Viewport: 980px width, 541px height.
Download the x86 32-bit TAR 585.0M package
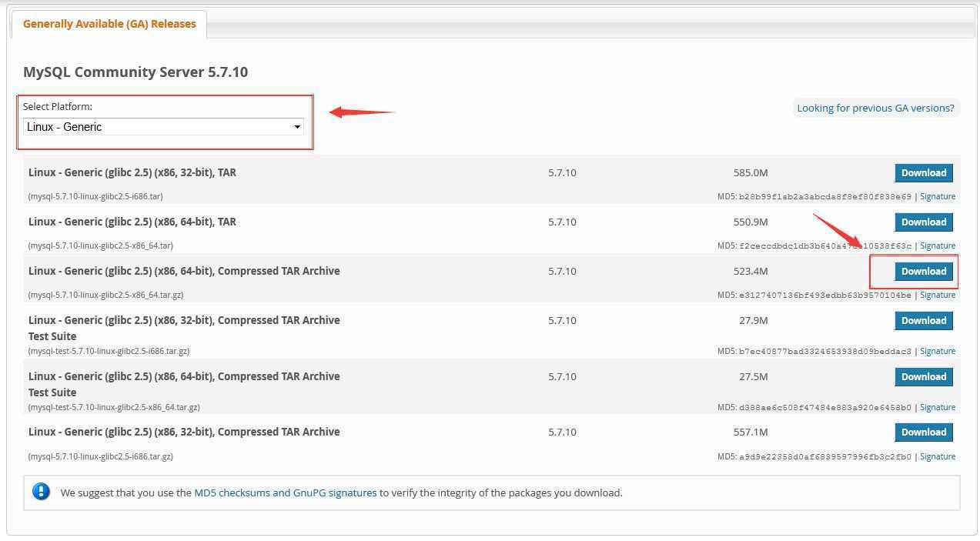(924, 173)
